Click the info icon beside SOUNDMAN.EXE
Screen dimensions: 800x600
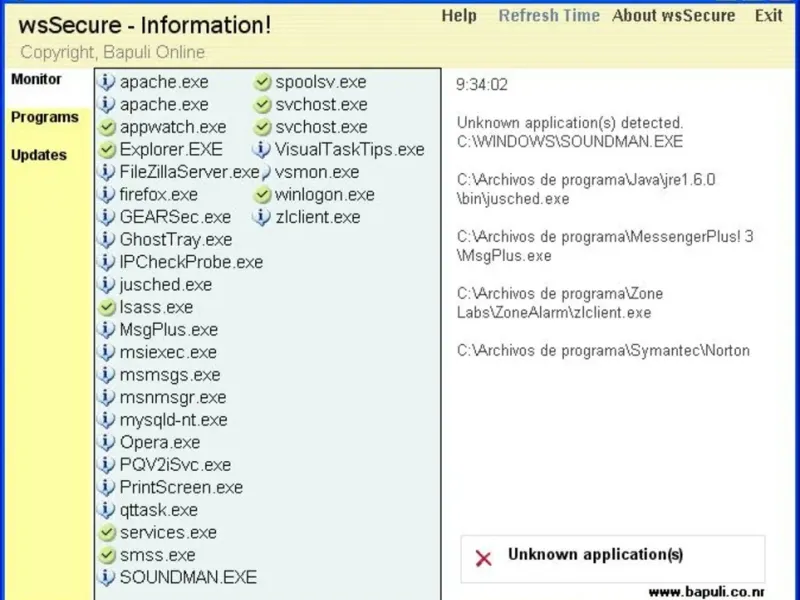[x=107, y=577]
